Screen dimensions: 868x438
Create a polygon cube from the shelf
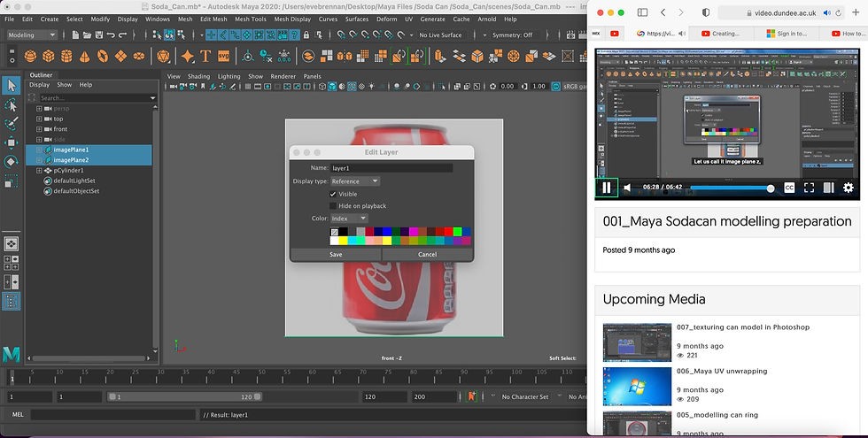click(49, 57)
